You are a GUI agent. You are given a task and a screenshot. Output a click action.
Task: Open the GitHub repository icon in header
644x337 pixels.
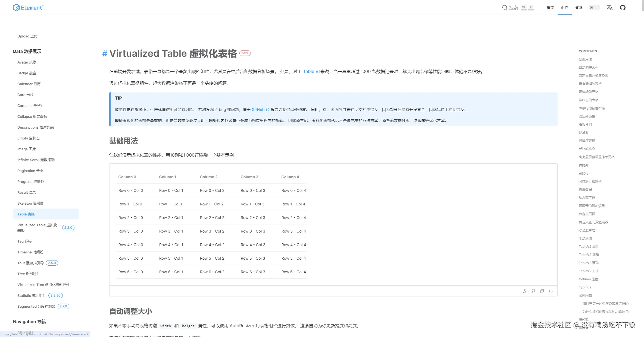click(623, 8)
